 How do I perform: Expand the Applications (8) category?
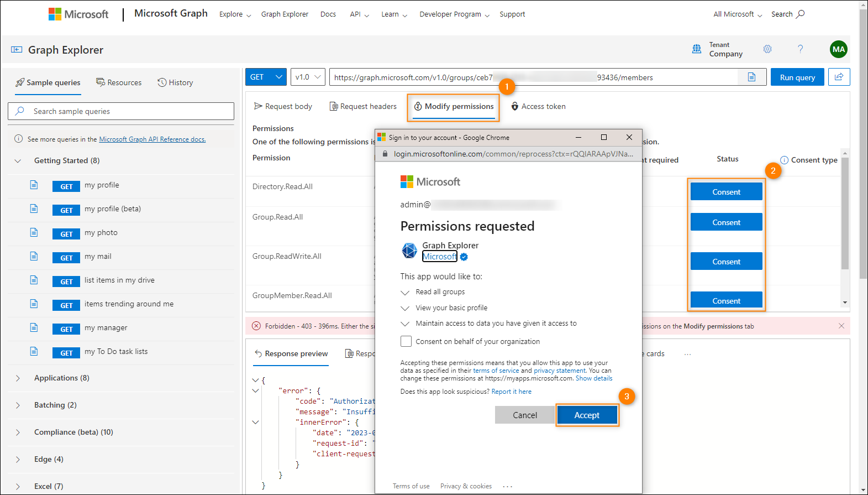point(18,378)
